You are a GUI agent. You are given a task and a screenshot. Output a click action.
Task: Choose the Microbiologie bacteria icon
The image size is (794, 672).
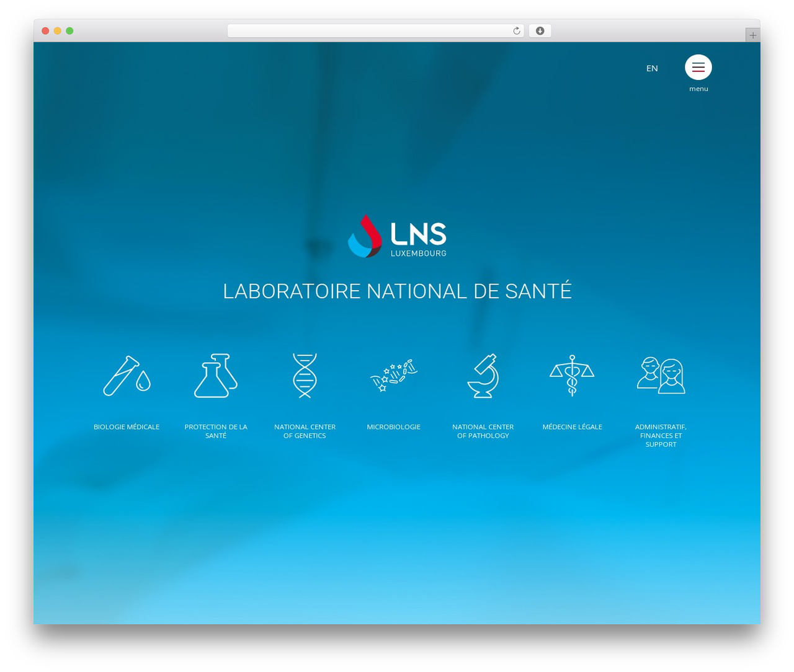pyautogui.click(x=393, y=376)
